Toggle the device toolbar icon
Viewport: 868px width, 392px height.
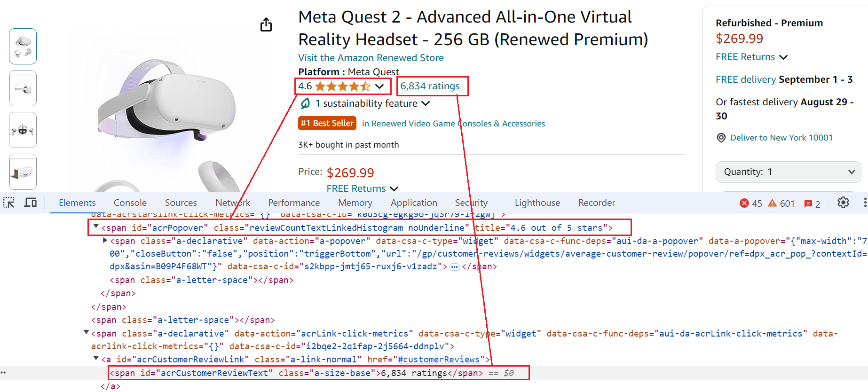31,203
